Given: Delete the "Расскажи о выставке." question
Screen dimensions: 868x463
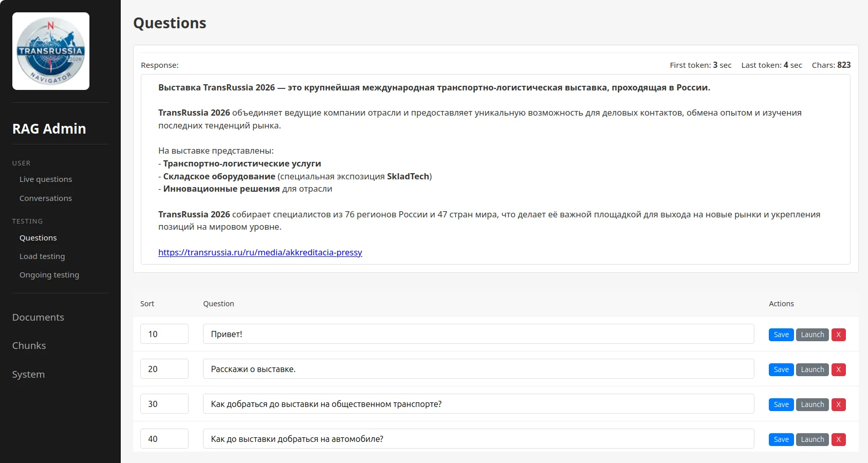Looking at the screenshot, I should tap(839, 369).
